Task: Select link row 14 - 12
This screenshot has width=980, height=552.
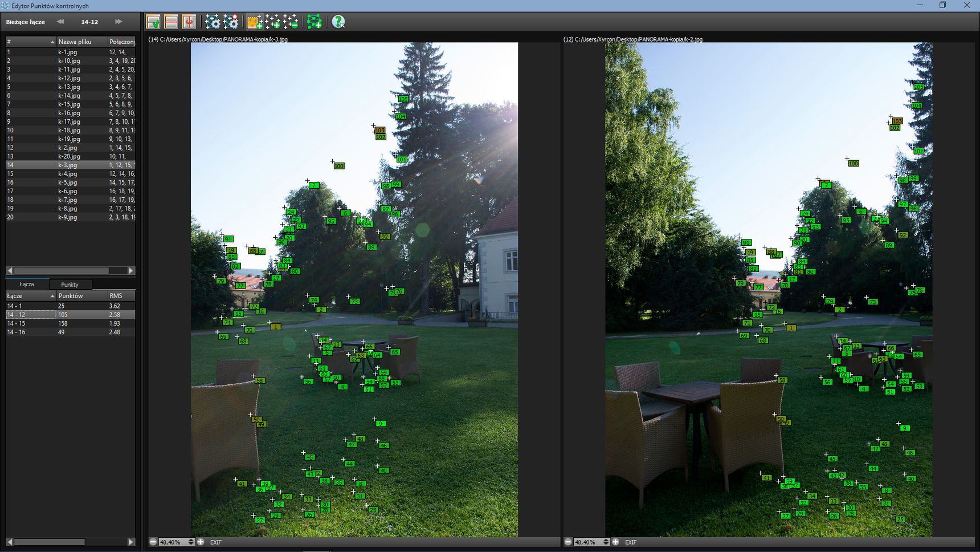Action: pyautogui.click(x=71, y=314)
